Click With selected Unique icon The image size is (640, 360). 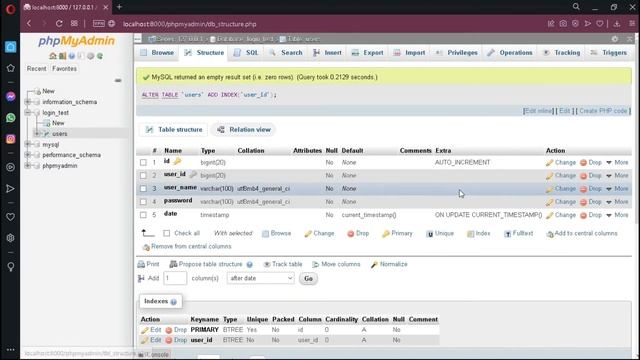pyautogui.click(x=429, y=234)
